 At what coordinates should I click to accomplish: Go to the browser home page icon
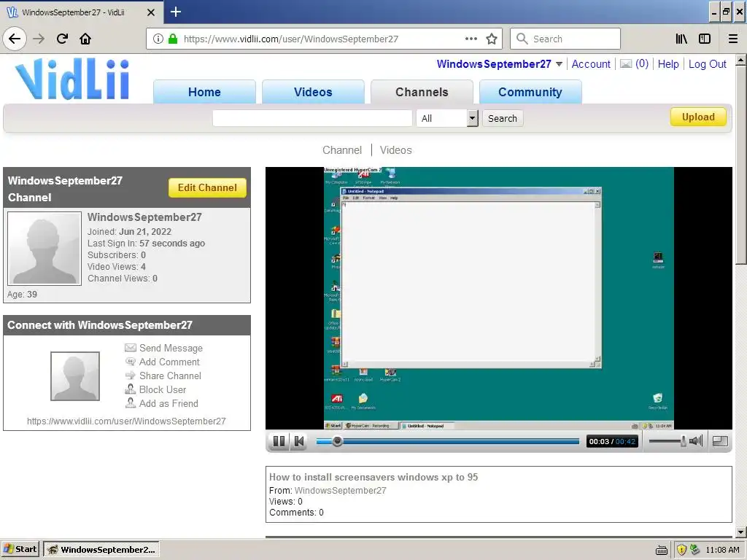tap(85, 39)
